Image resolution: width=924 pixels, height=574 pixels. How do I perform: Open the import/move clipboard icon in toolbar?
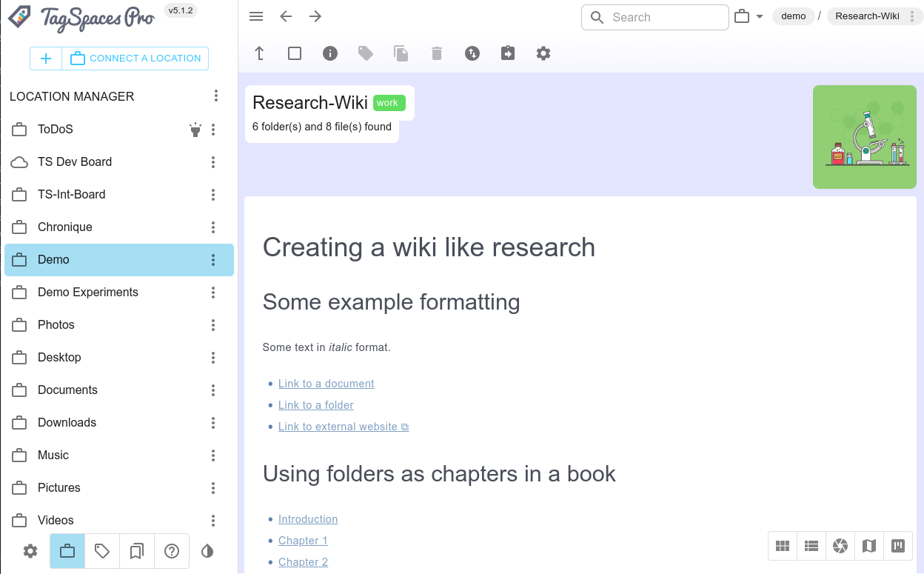coord(508,53)
